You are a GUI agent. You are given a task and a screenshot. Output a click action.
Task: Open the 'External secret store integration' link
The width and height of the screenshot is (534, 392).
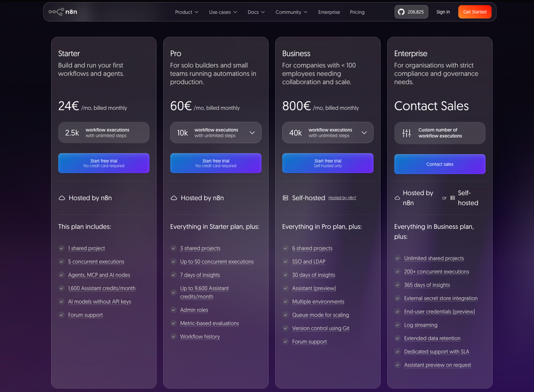441,298
